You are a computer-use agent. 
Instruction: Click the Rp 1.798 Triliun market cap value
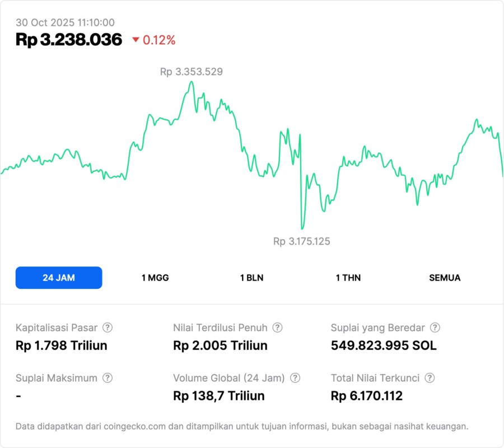coord(62,346)
